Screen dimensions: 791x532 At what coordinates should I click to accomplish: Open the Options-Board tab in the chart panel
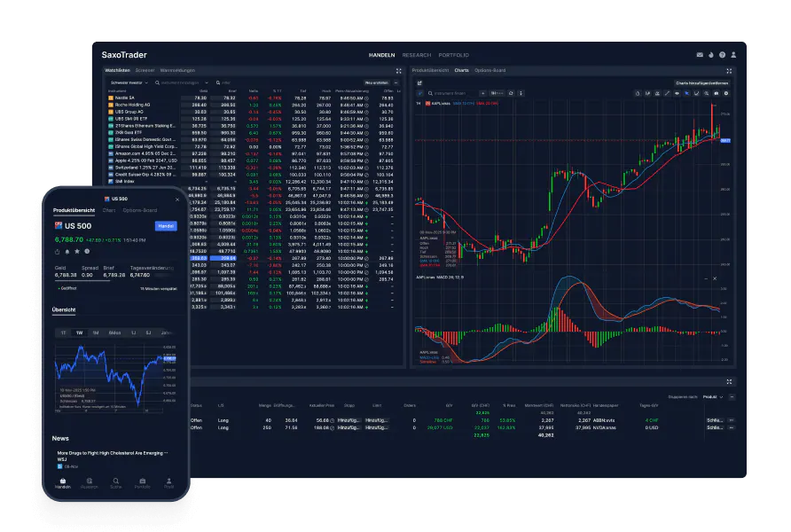pos(488,69)
